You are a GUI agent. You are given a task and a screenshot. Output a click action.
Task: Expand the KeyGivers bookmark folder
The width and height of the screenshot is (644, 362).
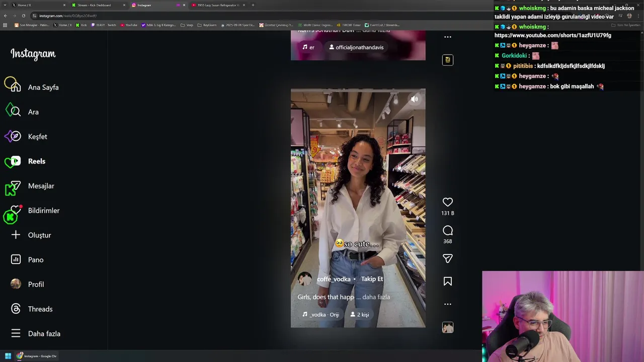[x=207, y=25]
